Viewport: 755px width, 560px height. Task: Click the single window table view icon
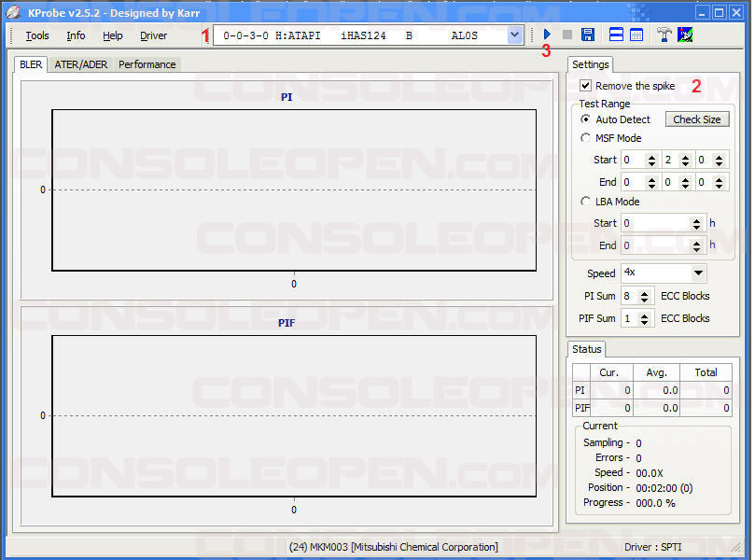(x=636, y=35)
